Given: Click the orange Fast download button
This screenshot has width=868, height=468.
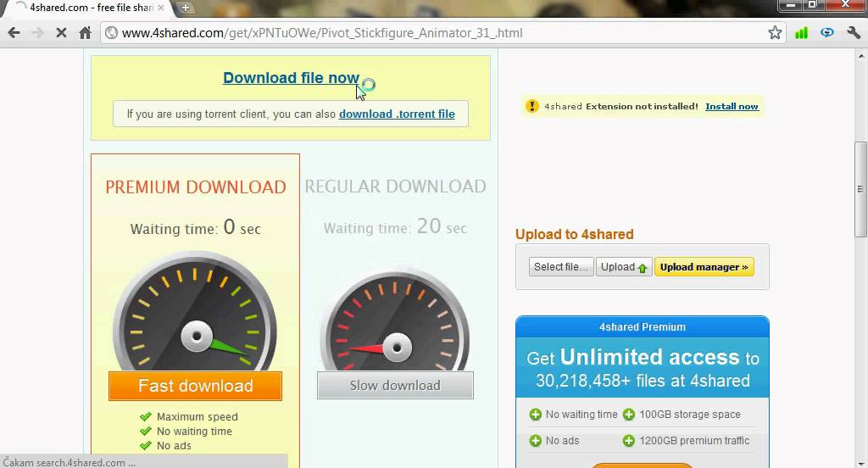Looking at the screenshot, I should tap(196, 386).
